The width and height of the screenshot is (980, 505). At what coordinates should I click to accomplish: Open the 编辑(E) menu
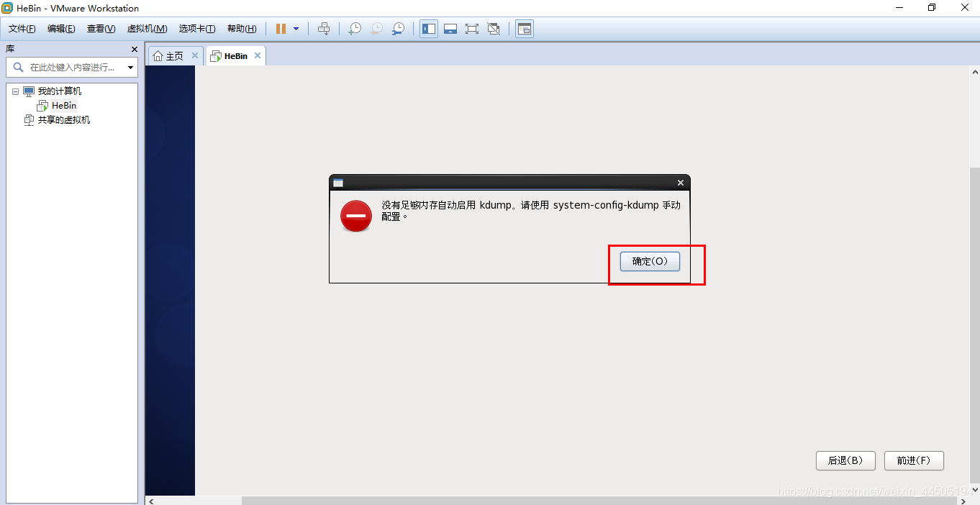[61, 29]
